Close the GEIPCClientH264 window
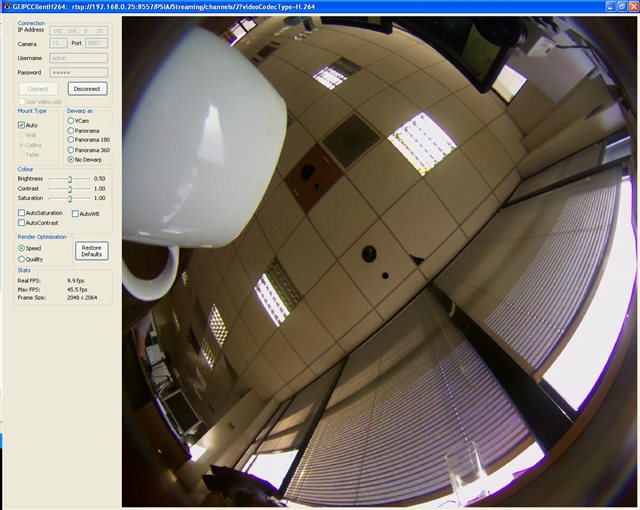Image resolution: width=640 pixels, height=510 pixels. (633, 7)
